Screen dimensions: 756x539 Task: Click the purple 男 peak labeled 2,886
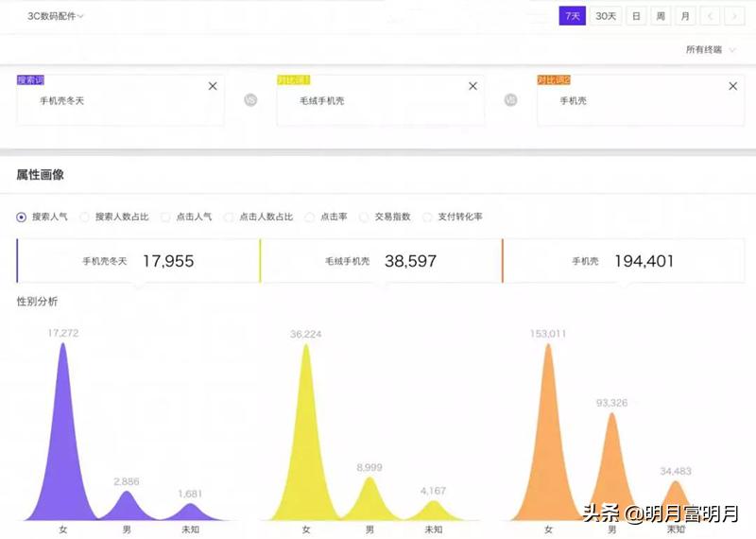pyautogui.click(x=127, y=507)
